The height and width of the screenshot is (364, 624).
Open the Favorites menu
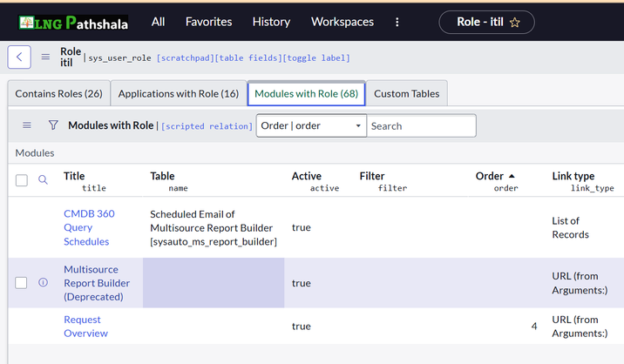pyautogui.click(x=208, y=22)
